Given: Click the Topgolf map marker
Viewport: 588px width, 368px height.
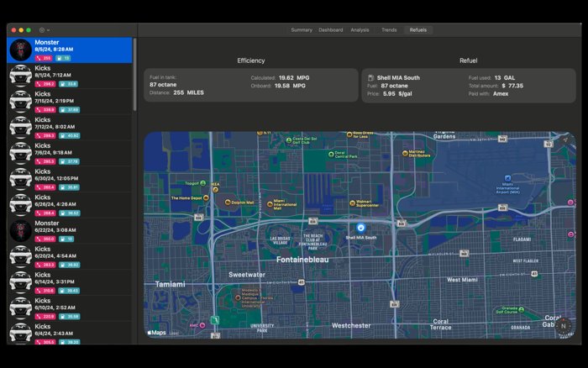Looking at the screenshot, I should 203,183.
